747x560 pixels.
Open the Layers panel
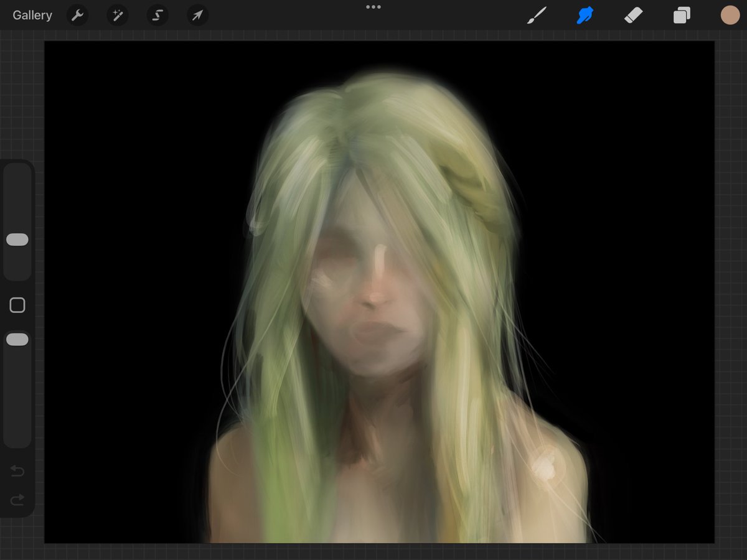pos(682,16)
